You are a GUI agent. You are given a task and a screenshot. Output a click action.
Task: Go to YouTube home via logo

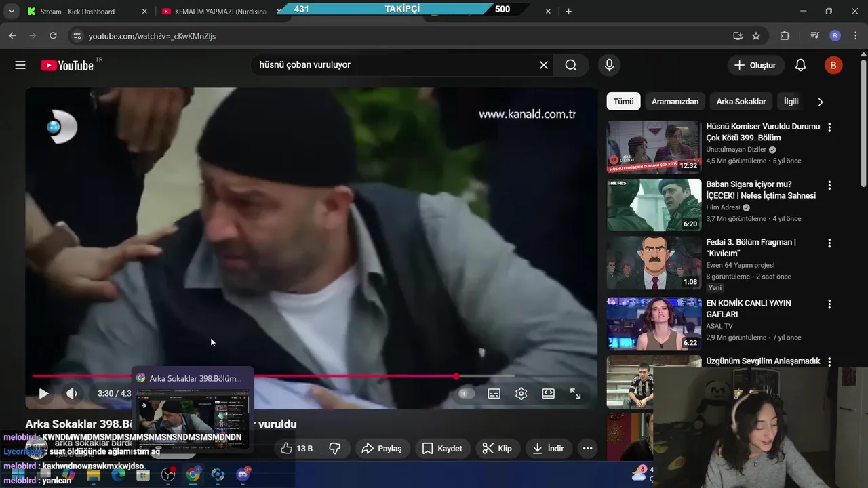tap(67, 65)
